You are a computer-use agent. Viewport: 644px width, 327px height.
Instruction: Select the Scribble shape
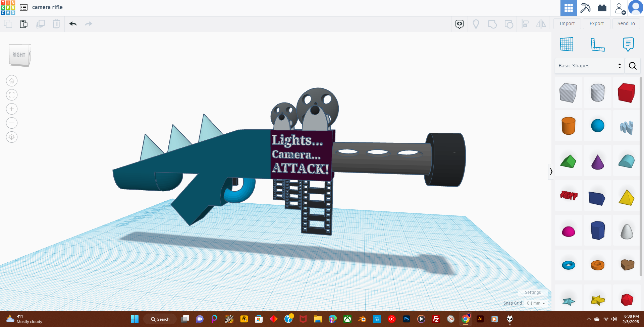point(626,127)
